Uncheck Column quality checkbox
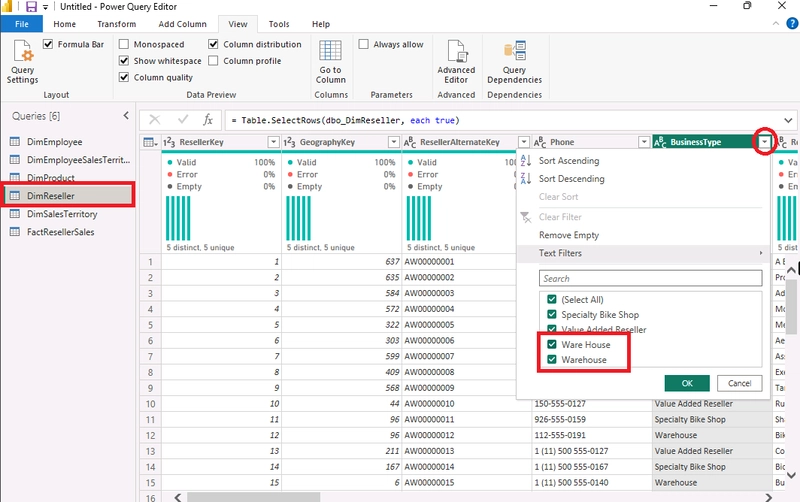800x502 pixels. point(123,77)
